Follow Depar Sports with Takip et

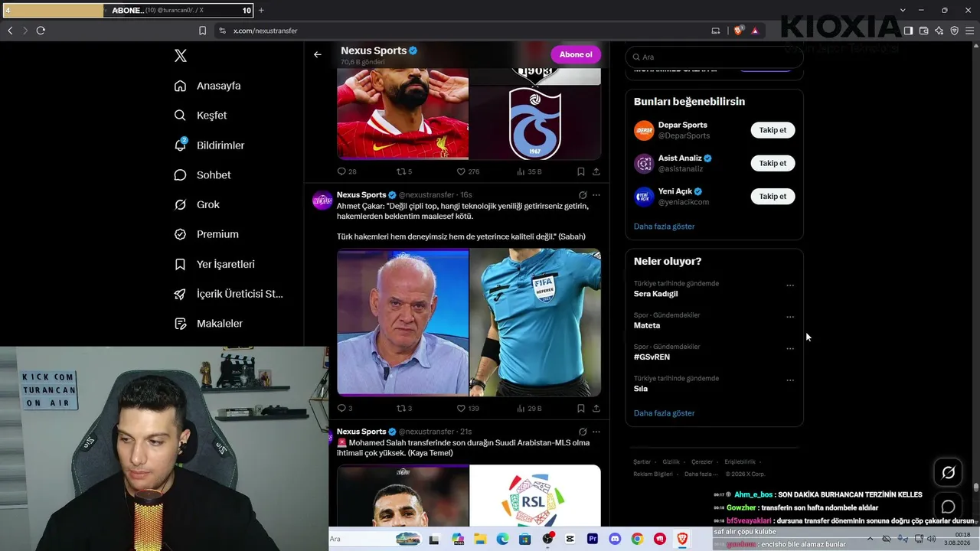point(773,130)
